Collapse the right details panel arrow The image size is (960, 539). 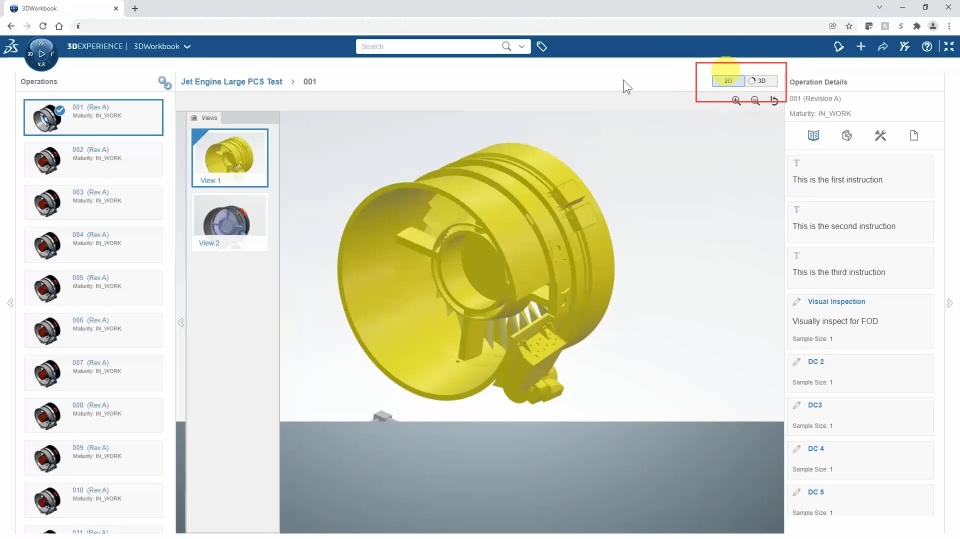(x=950, y=303)
